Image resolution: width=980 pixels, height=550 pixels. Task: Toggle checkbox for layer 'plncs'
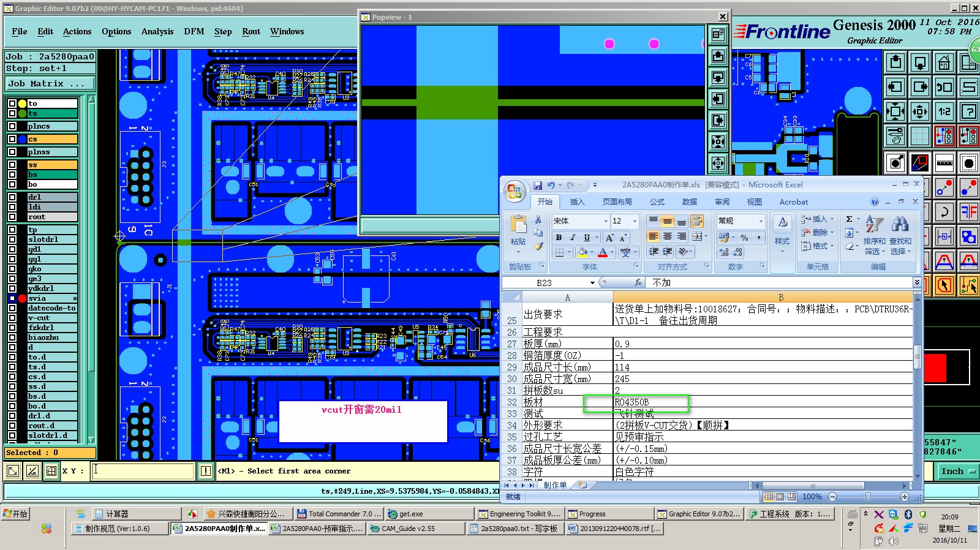click(x=12, y=126)
